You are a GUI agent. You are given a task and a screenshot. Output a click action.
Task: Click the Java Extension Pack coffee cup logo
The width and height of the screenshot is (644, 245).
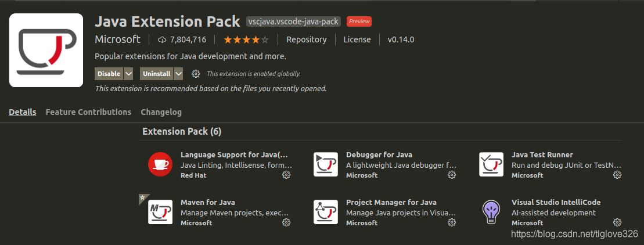[x=46, y=50]
